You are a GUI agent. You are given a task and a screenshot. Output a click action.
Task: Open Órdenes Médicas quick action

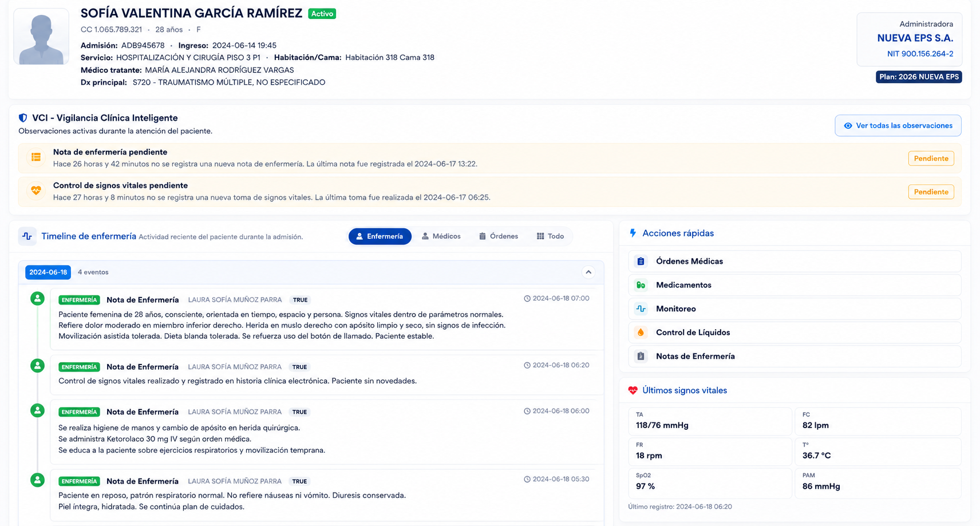click(x=795, y=262)
